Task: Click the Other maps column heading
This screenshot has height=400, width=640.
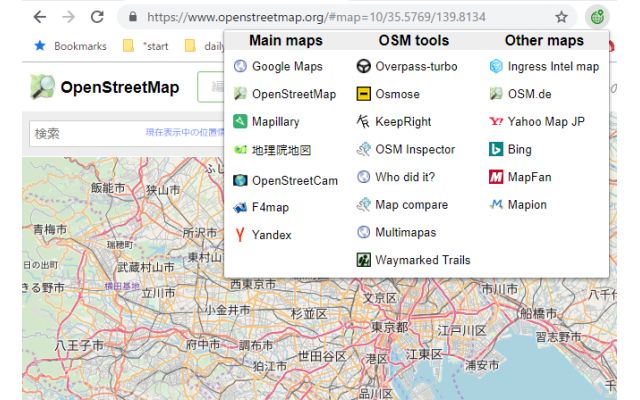Action: click(x=544, y=40)
